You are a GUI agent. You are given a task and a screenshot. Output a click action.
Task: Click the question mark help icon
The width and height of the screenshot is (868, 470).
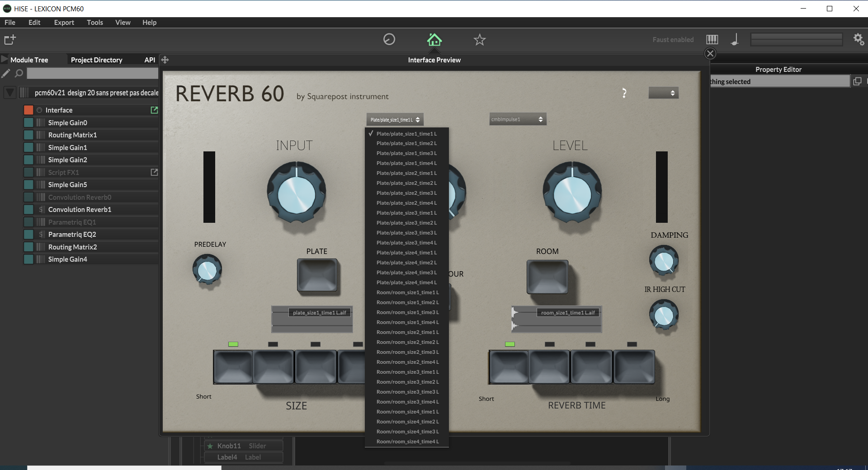624,93
